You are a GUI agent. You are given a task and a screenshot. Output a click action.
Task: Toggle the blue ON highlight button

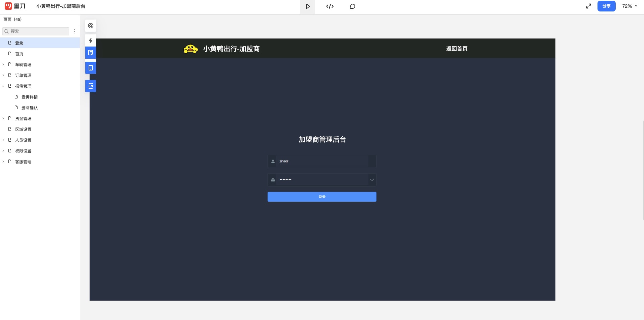91,86
